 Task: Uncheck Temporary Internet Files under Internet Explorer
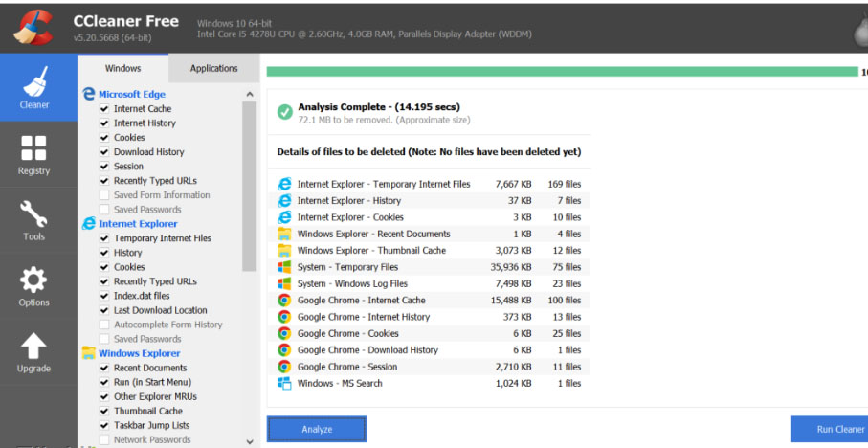tap(104, 238)
